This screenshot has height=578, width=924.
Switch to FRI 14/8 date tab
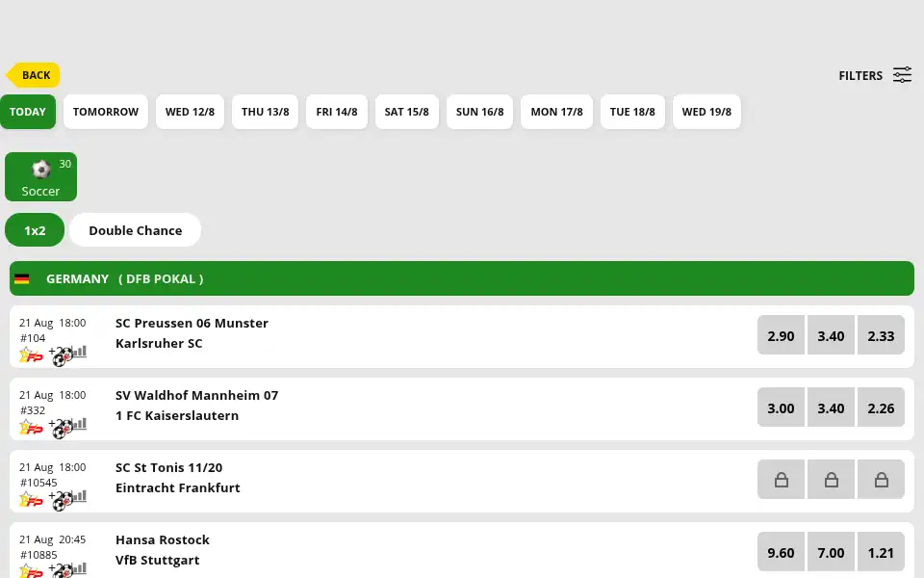(x=337, y=112)
